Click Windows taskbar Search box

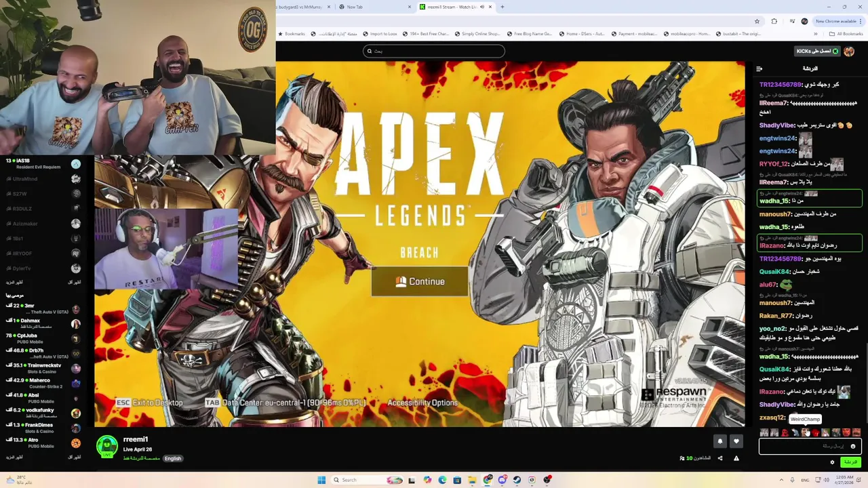click(366, 480)
